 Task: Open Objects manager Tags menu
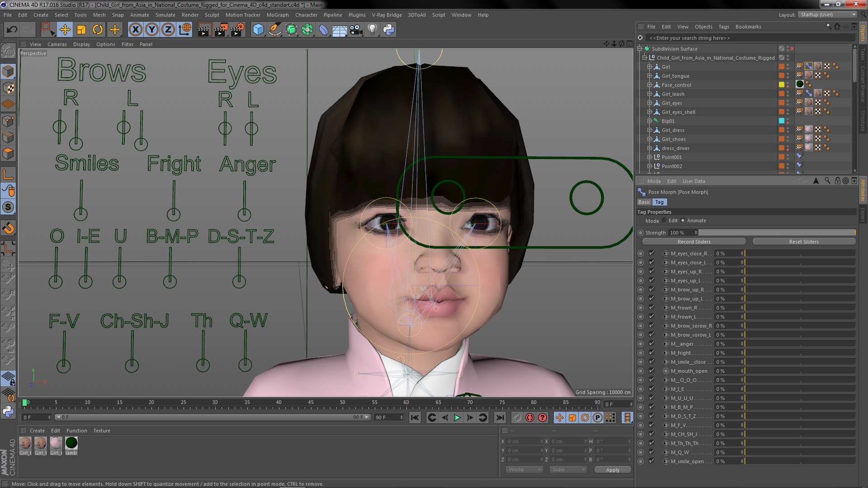point(723,27)
